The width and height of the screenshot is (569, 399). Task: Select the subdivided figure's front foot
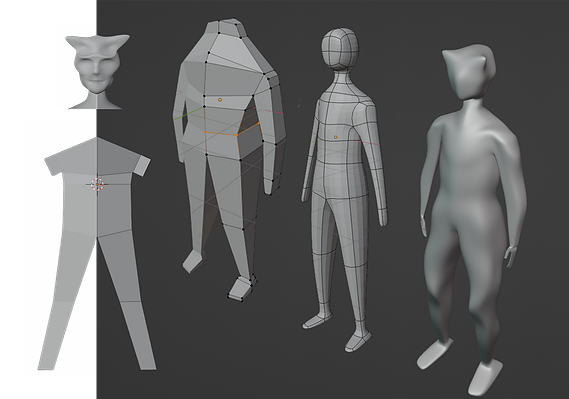click(357, 341)
